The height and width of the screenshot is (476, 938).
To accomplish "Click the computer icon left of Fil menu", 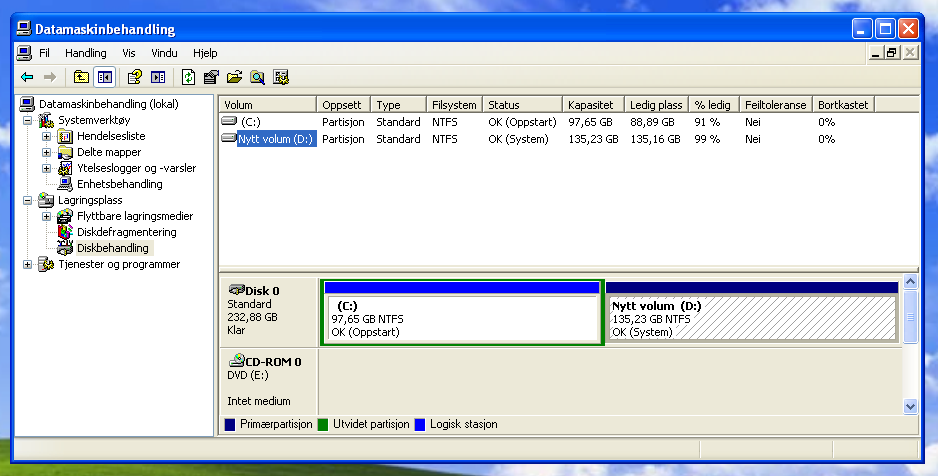I will click(x=24, y=53).
